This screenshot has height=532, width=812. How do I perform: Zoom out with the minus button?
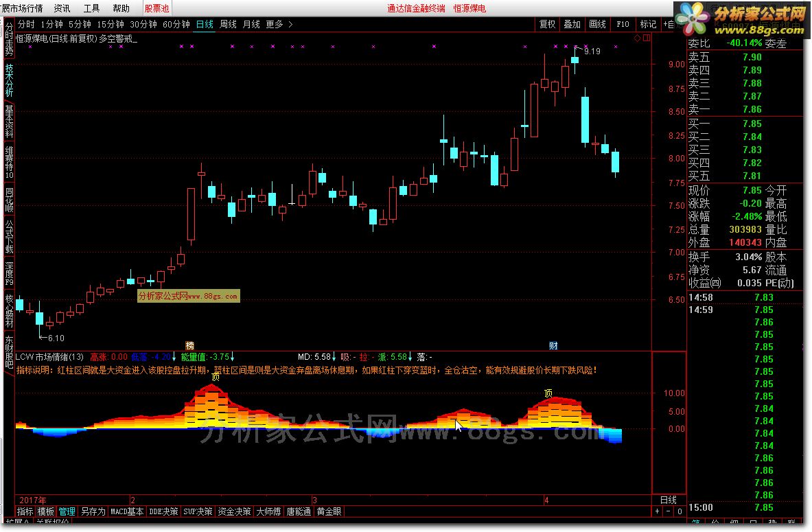click(x=668, y=511)
